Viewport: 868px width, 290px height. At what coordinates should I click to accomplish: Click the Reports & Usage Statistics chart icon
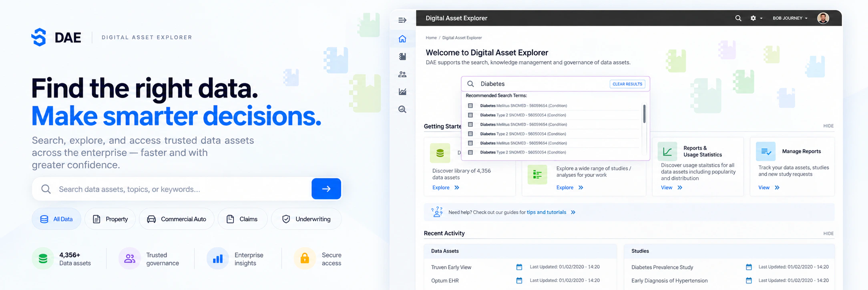click(667, 152)
